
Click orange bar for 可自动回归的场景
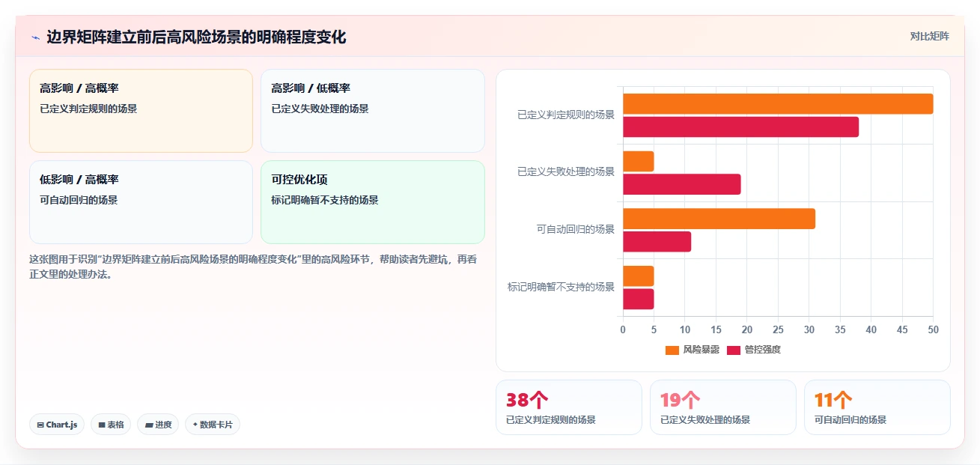pos(719,219)
